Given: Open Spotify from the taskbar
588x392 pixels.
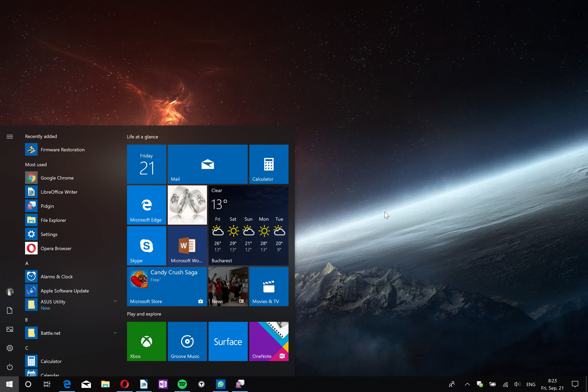Looking at the screenshot, I should [x=182, y=384].
